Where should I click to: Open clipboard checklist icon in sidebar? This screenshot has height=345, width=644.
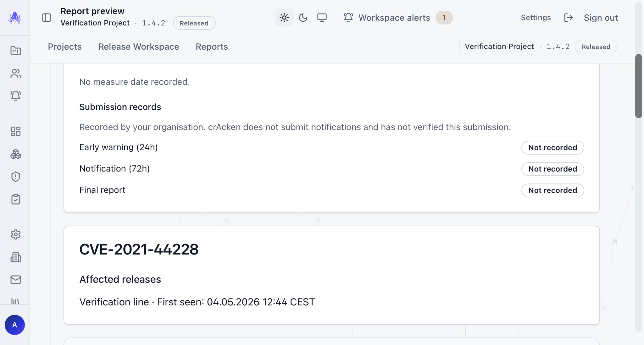point(16,199)
